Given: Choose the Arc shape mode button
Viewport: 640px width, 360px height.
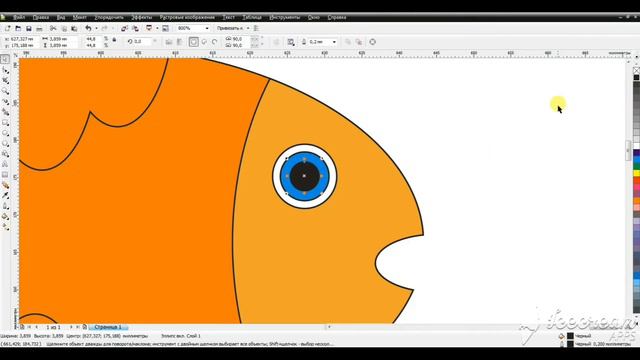Looking at the screenshot, I should pyautogui.click(x=215, y=42).
